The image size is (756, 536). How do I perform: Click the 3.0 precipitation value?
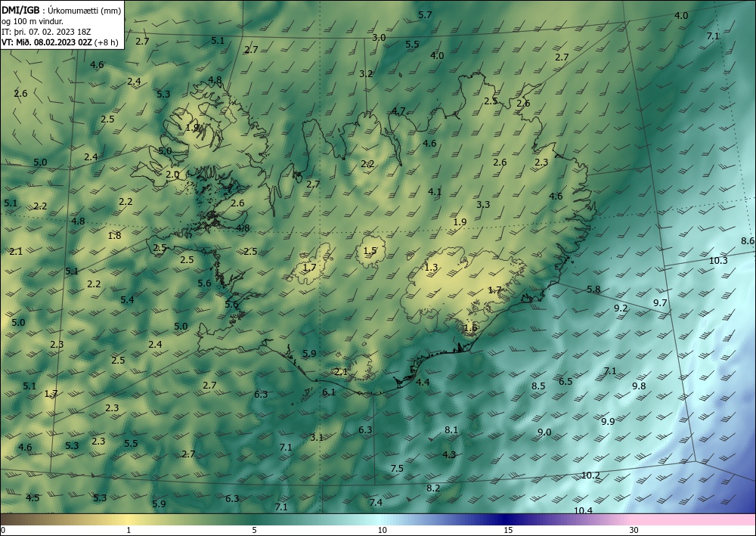tap(379, 38)
